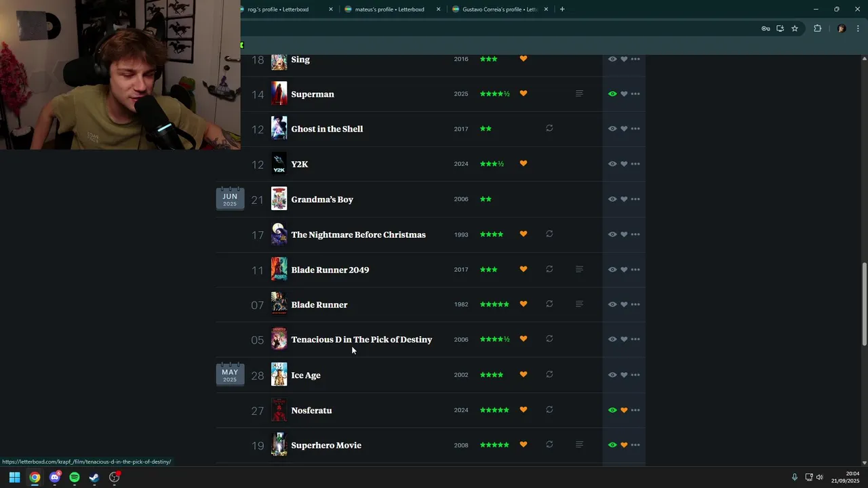Click the Ice Age poster thumbnail
The height and width of the screenshot is (488, 868).
click(x=279, y=375)
